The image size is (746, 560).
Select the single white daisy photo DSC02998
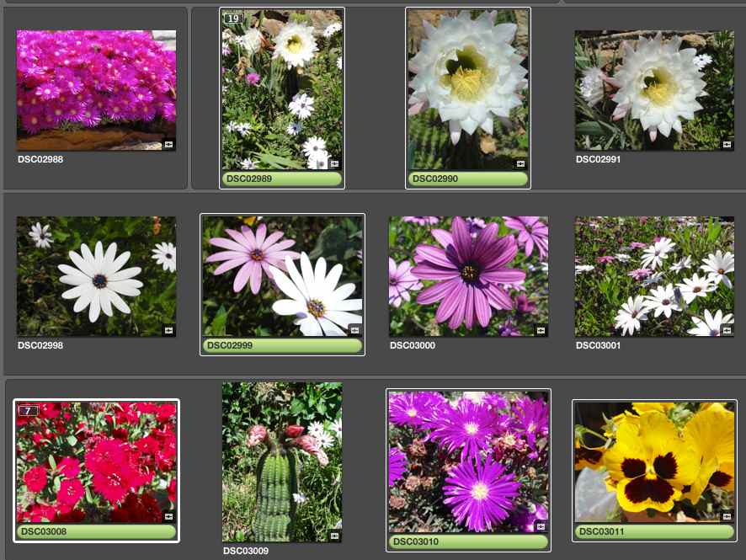click(x=96, y=275)
